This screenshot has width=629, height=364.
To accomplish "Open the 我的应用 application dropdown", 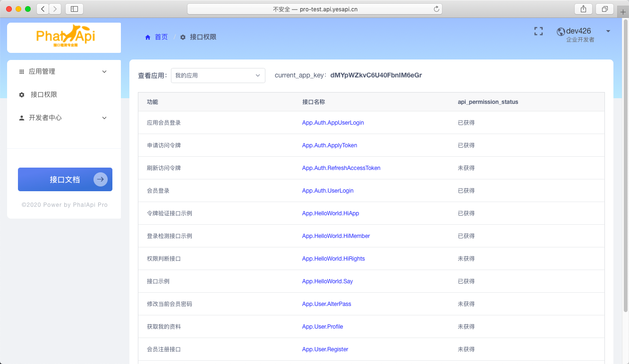I will tap(218, 76).
